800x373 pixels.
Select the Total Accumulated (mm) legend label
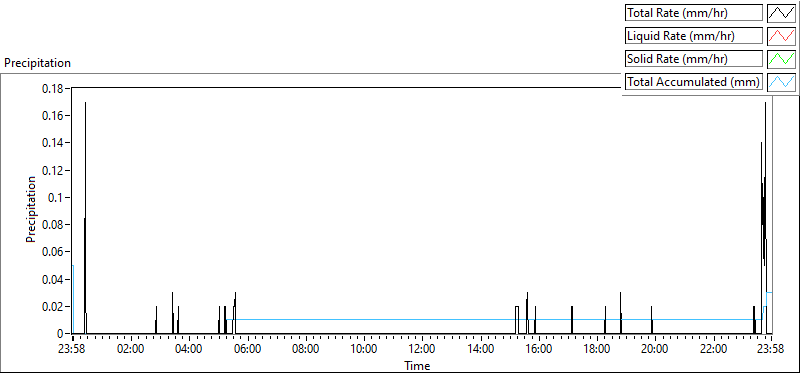[x=694, y=81]
